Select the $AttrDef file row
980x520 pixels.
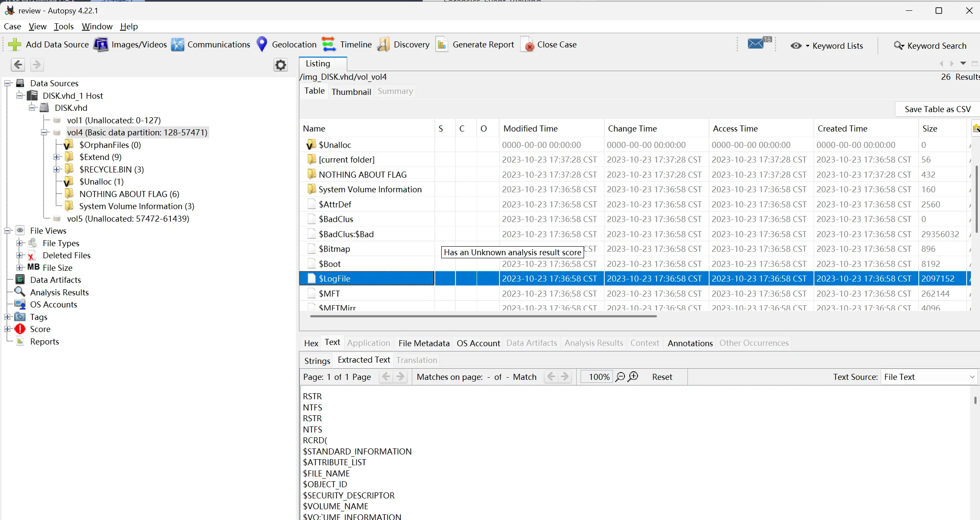tap(634, 204)
